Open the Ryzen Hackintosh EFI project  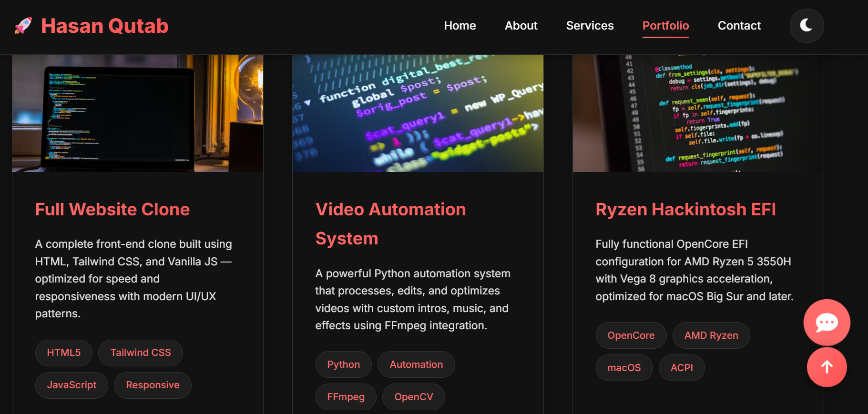[x=685, y=210]
